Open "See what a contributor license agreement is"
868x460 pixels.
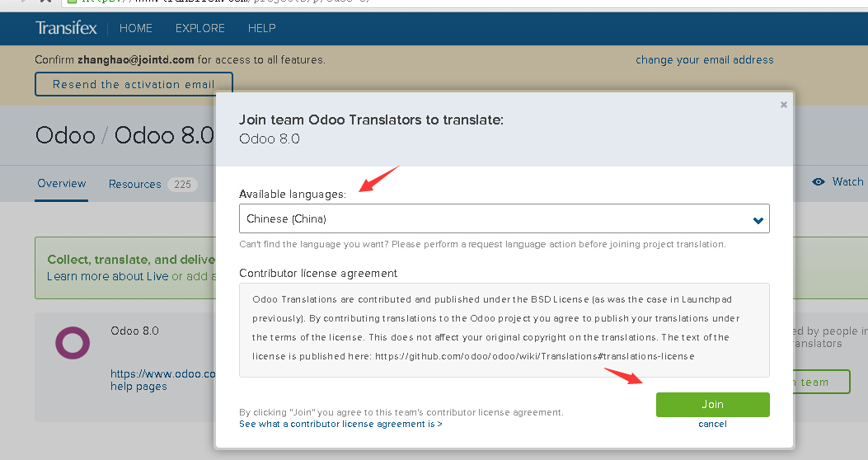(x=340, y=424)
